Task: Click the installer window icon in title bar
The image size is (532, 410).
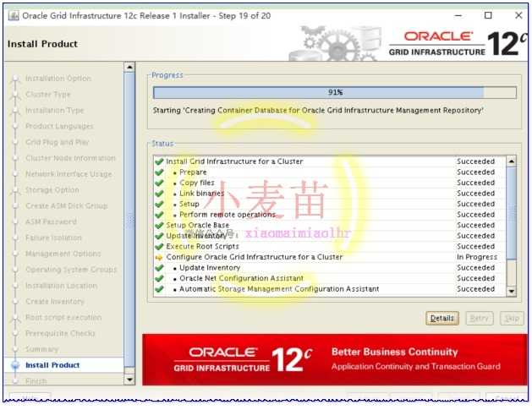Action: pyautogui.click(x=14, y=15)
